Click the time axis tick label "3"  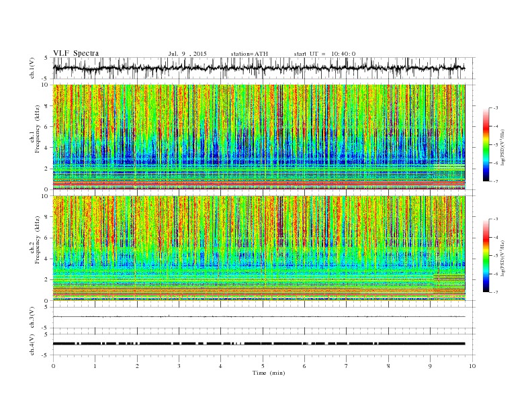179,366
